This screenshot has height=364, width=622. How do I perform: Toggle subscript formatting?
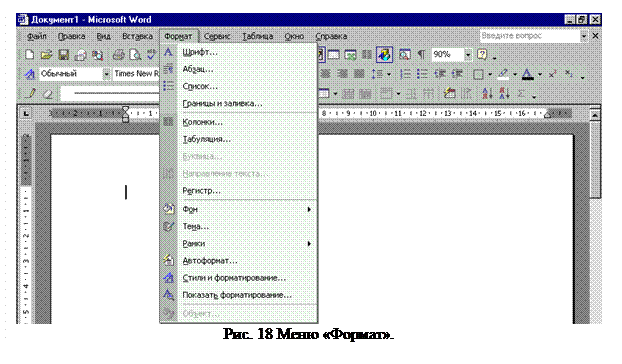[x=569, y=74]
